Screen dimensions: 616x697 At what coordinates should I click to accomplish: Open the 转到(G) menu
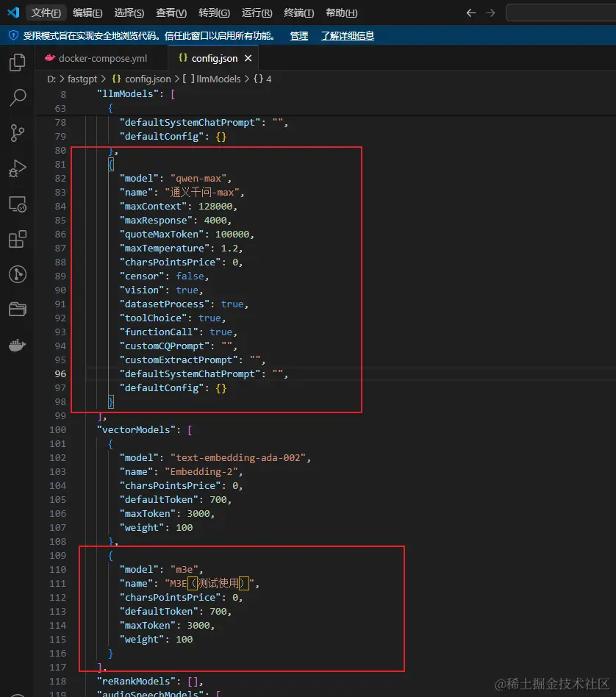click(214, 13)
